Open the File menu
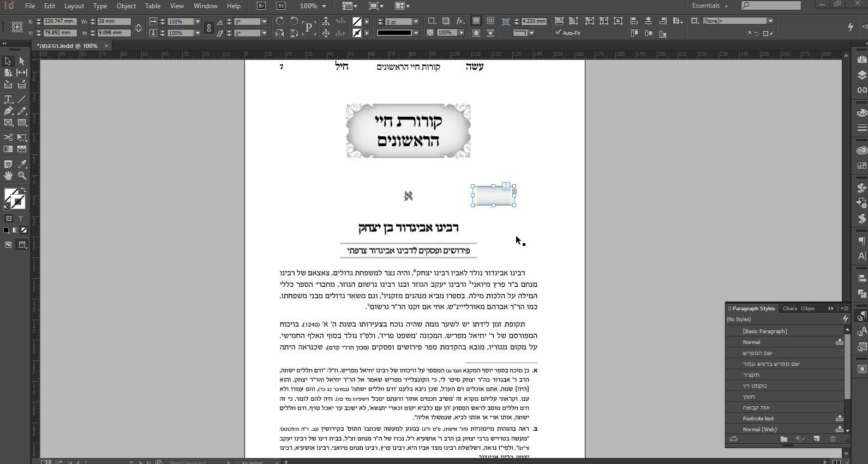868x464 pixels. [x=30, y=6]
